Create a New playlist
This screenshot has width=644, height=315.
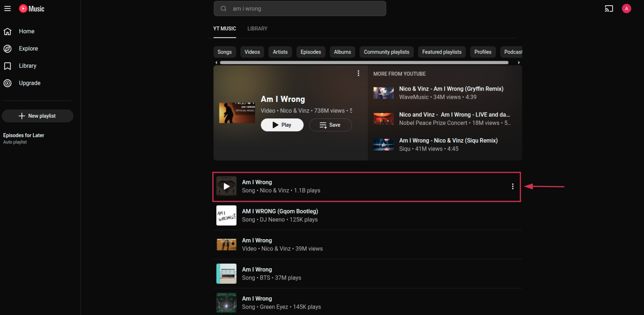(38, 116)
